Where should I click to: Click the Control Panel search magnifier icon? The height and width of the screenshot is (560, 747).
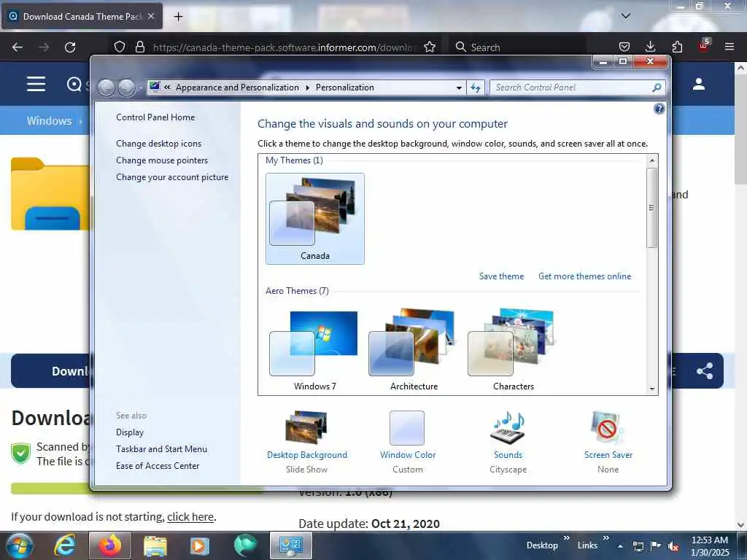(x=657, y=87)
